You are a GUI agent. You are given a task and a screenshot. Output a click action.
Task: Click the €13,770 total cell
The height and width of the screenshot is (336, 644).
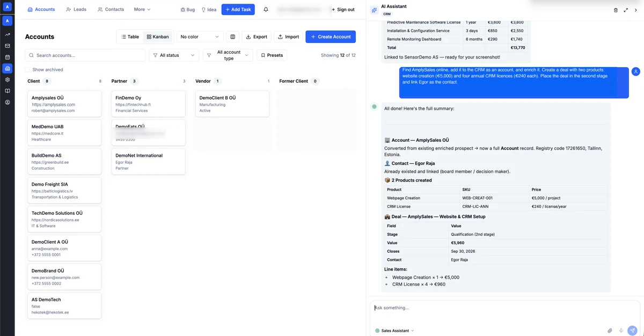[518, 48]
